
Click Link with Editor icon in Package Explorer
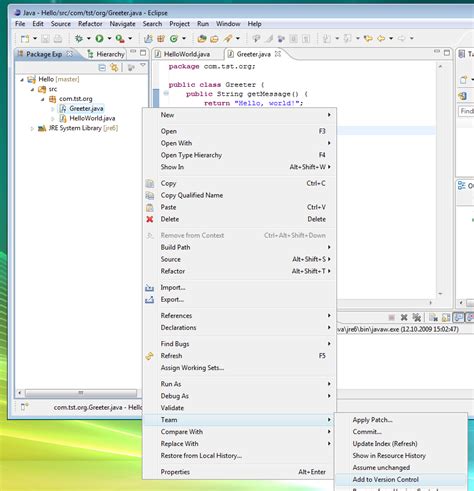pyautogui.click(x=114, y=68)
